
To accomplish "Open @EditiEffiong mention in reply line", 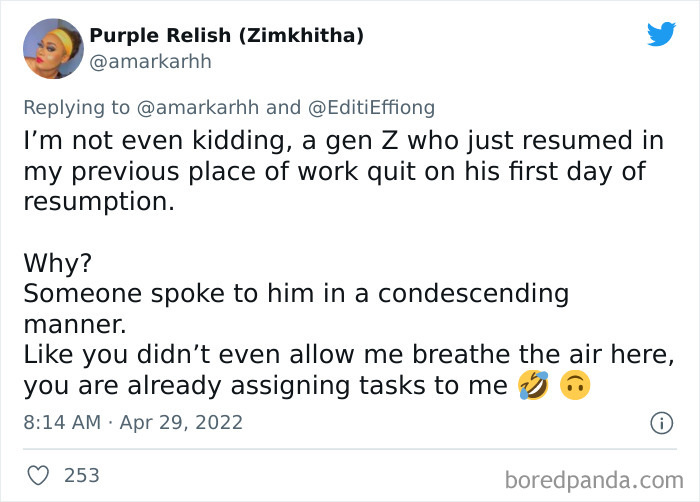I will point(369,107).
